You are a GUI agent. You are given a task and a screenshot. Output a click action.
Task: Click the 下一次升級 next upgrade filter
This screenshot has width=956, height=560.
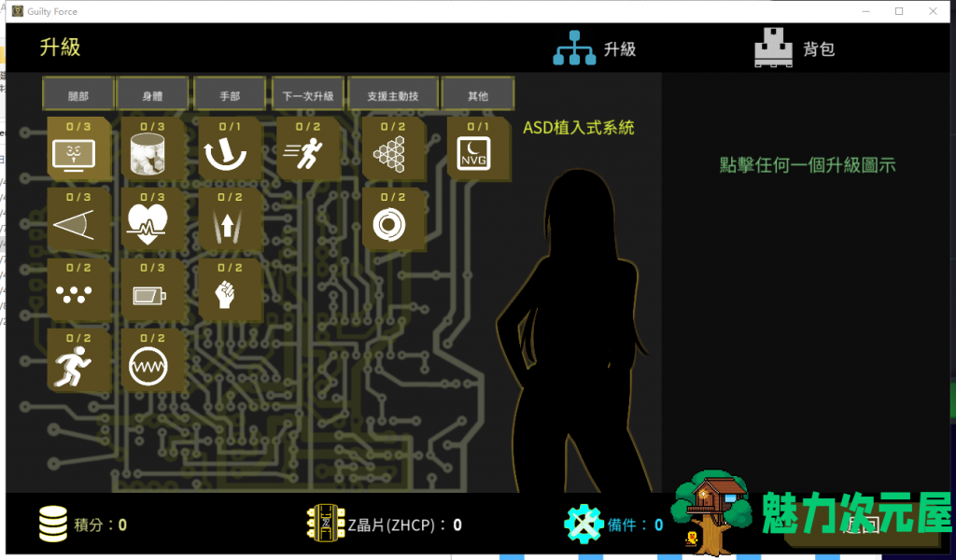(308, 93)
